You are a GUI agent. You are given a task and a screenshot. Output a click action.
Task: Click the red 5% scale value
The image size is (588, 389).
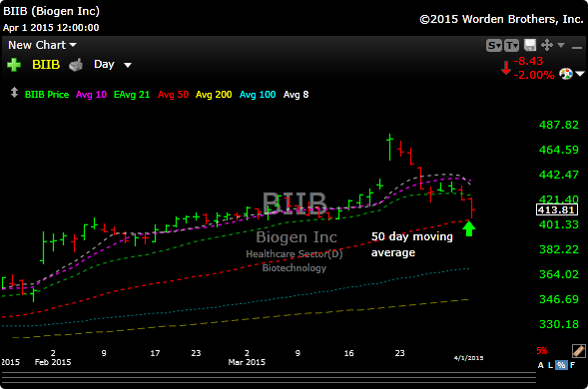(542, 351)
